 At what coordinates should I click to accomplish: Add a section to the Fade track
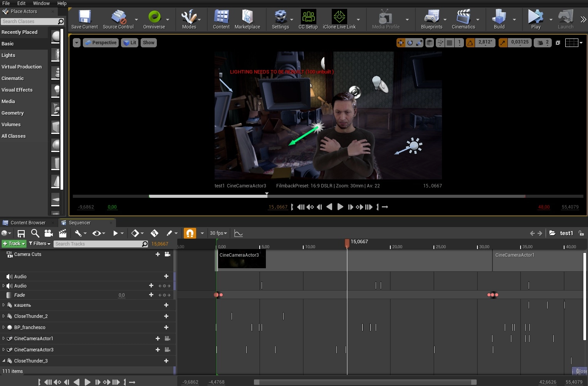[x=151, y=295]
